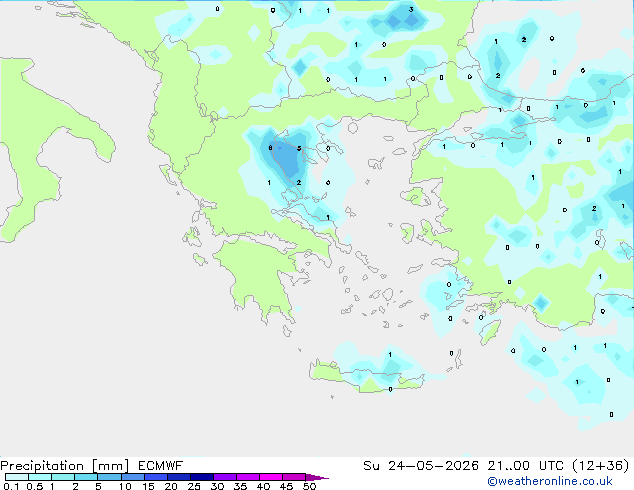
Task: Select the 45–50 mm legend color box
Action: click(294, 477)
